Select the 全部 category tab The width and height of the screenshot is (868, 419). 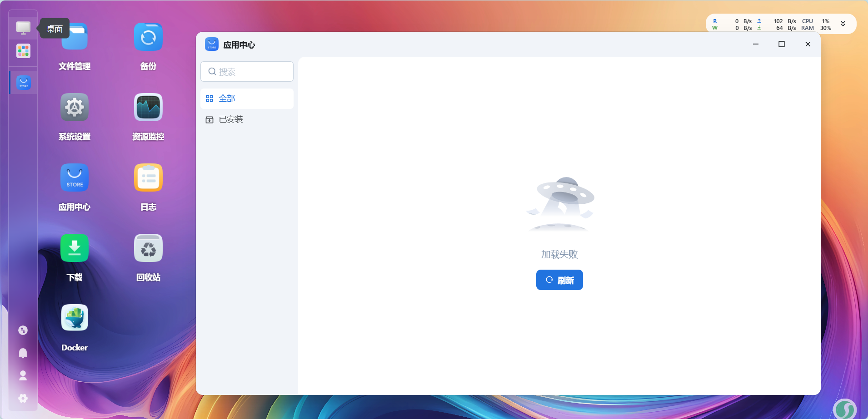point(247,99)
